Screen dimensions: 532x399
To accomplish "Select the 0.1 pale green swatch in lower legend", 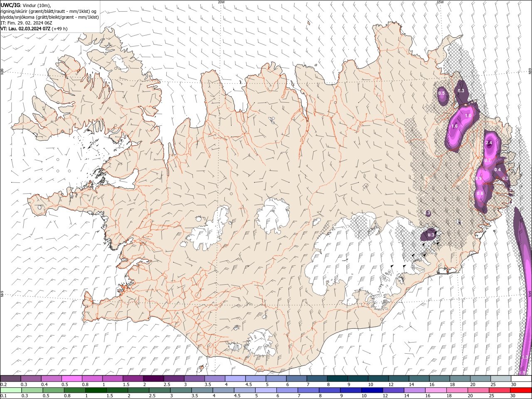I will click(x=11, y=390).
